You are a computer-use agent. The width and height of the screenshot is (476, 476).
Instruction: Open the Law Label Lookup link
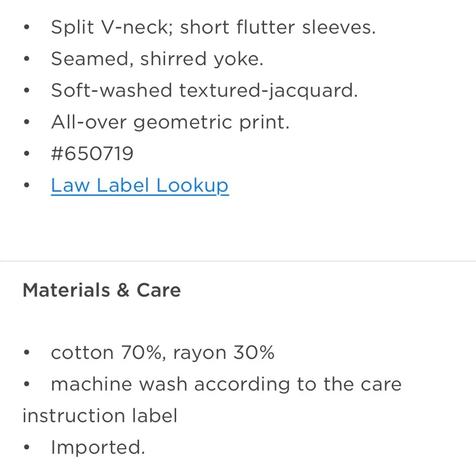139,186
